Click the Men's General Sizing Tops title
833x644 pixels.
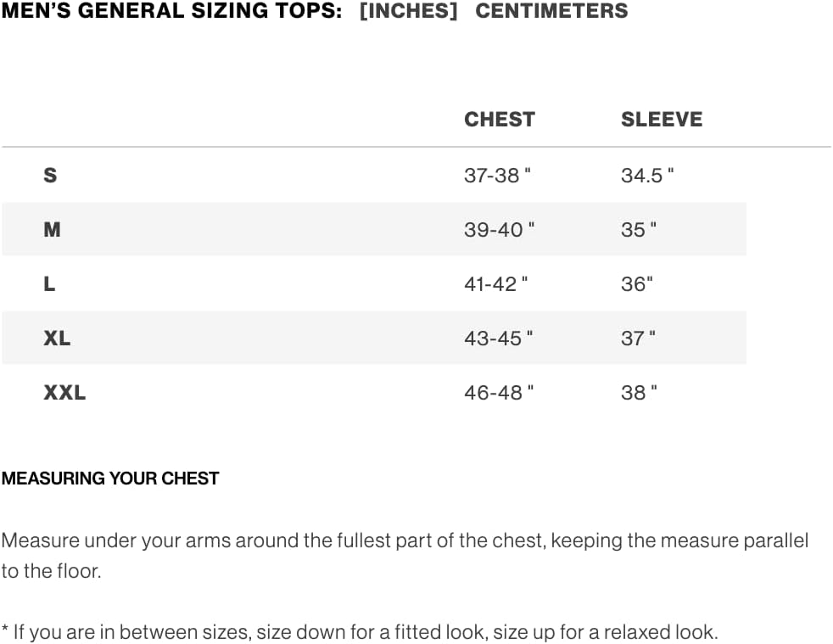click(172, 12)
